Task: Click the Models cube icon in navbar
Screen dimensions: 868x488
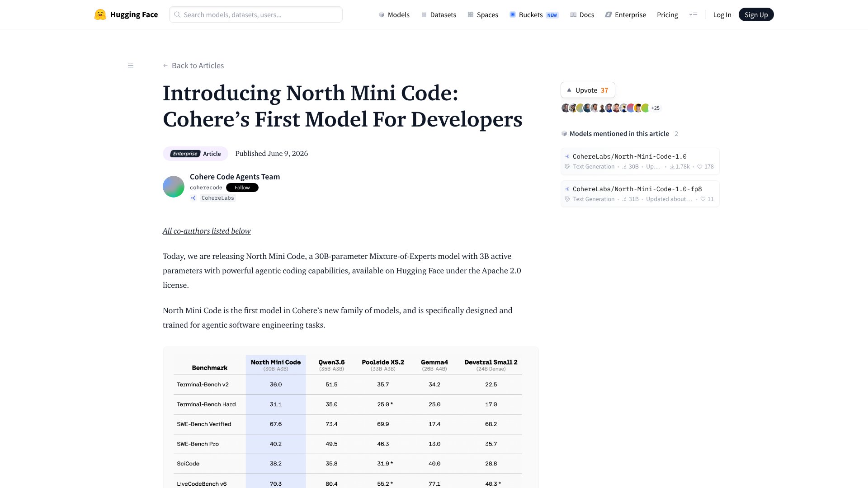Action: (x=382, y=14)
